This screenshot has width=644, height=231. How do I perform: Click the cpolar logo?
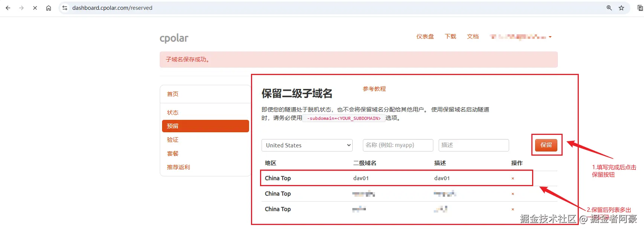coord(174,38)
